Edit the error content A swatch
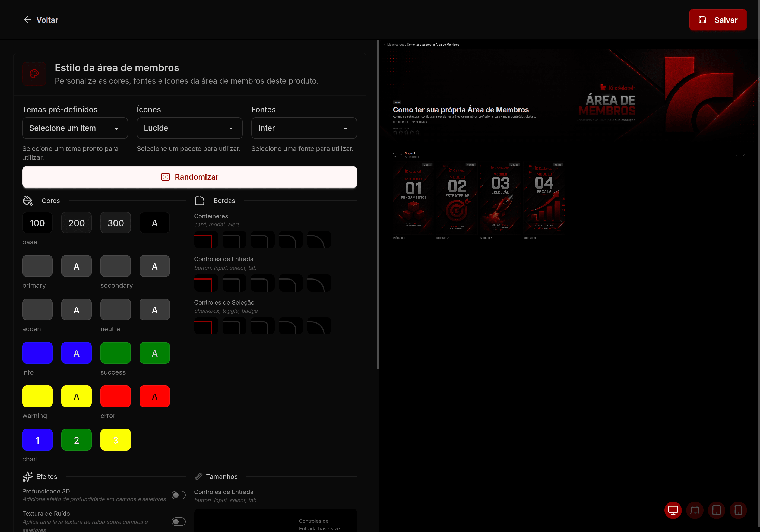 pos(155,396)
